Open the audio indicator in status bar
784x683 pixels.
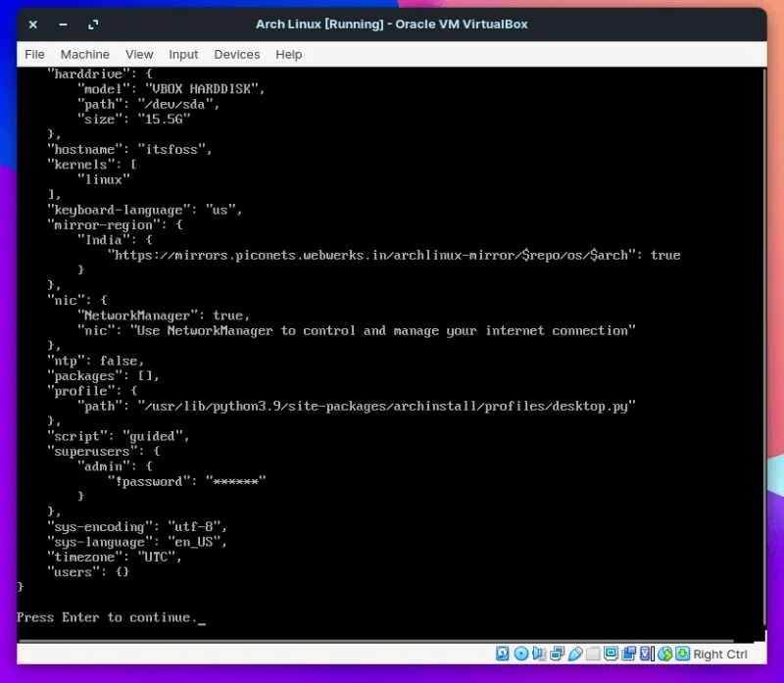coord(539,654)
